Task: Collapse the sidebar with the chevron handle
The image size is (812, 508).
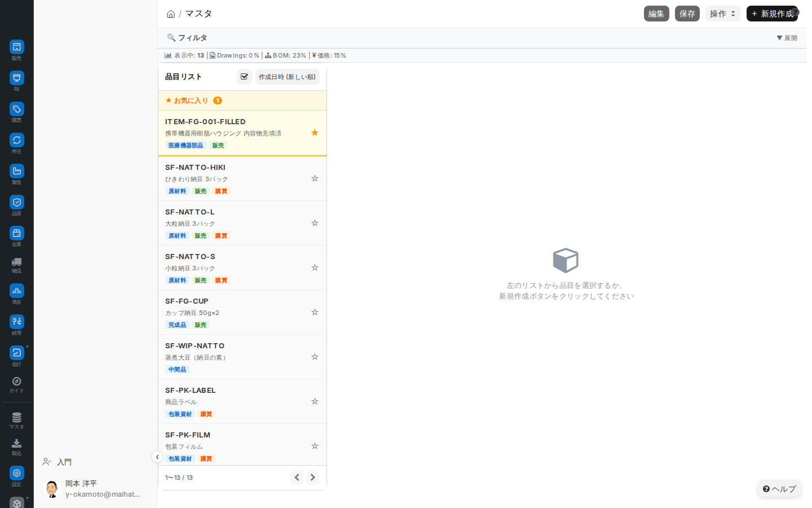Action: (157, 457)
